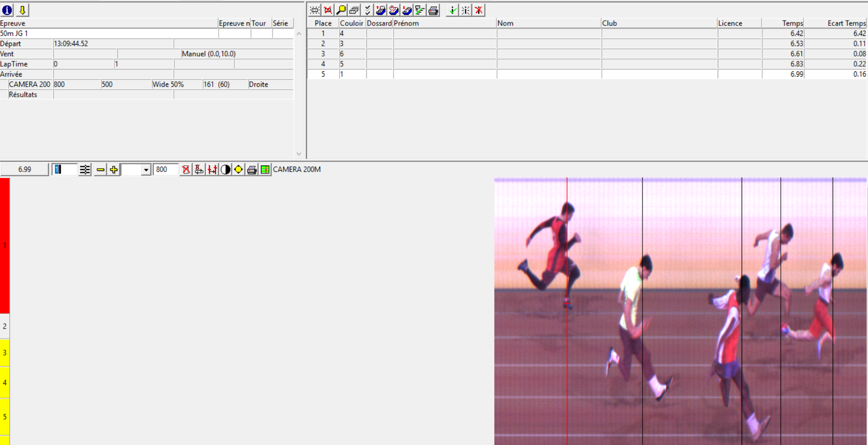Click the 800 value field
The height and width of the screenshot is (445, 868).
pyautogui.click(x=166, y=170)
